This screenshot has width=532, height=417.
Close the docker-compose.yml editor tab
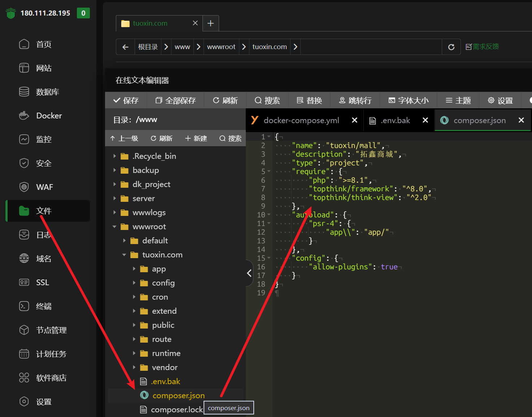pos(355,120)
